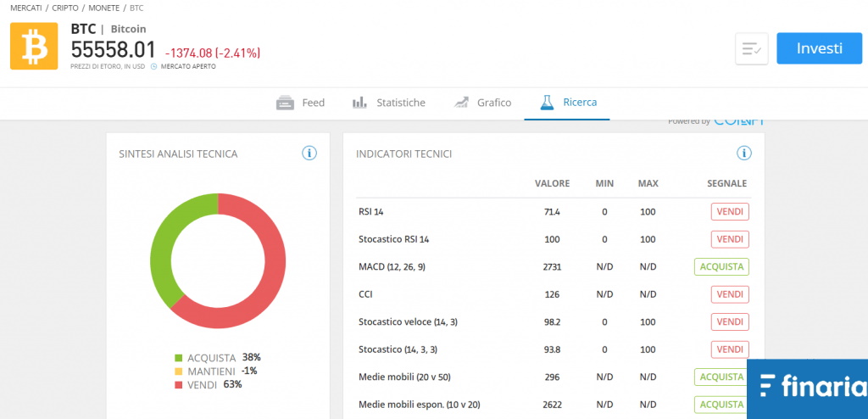Click the Finaria logo badge
This screenshot has height=419, width=868.
click(807, 388)
